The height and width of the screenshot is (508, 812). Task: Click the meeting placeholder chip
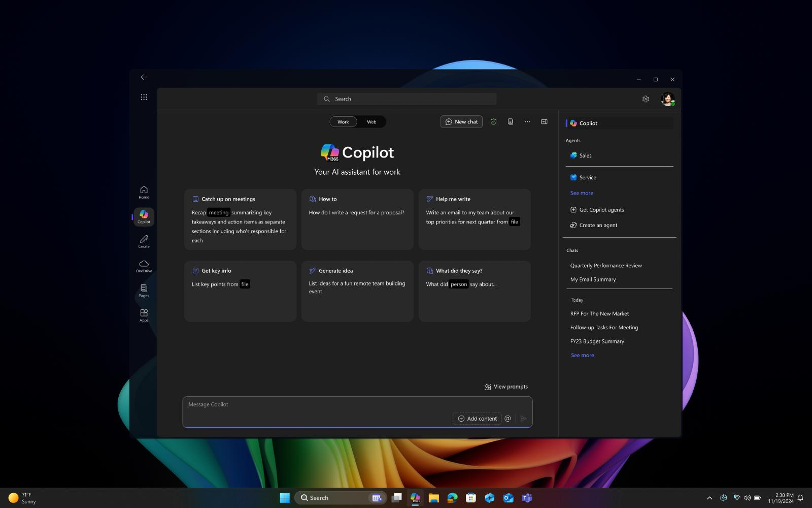tap(219, 213)
